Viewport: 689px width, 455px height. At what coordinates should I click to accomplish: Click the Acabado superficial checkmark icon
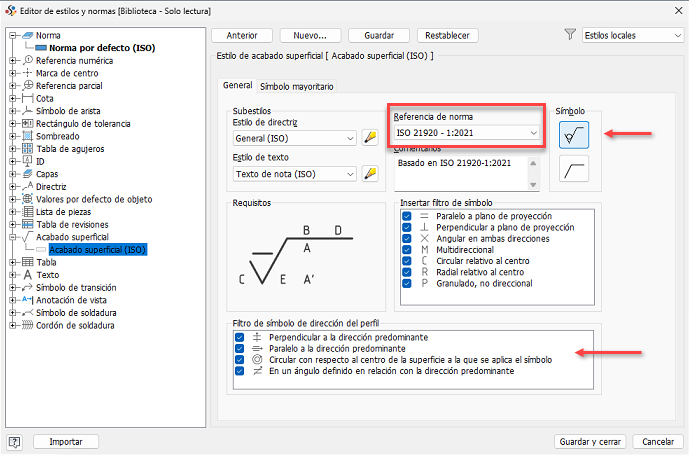[x=28, y=237]
